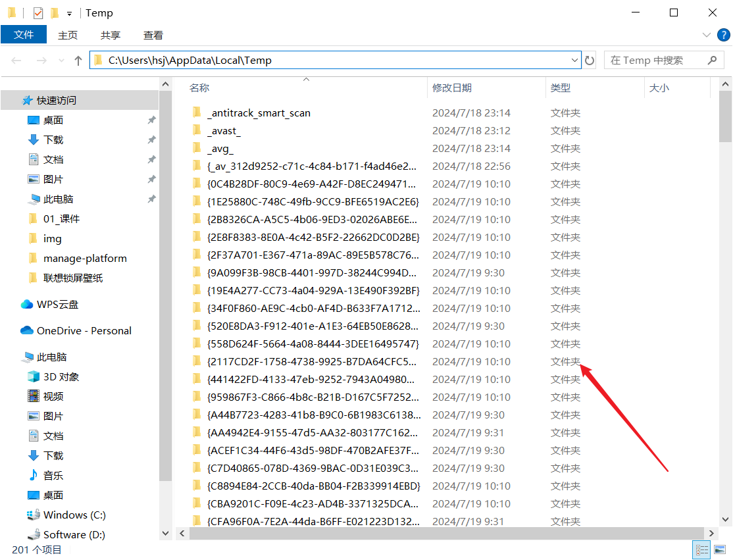733x560 pixels.
Task: Click the OneDrive - Personal cloud icon
Action: click(27, 330)
